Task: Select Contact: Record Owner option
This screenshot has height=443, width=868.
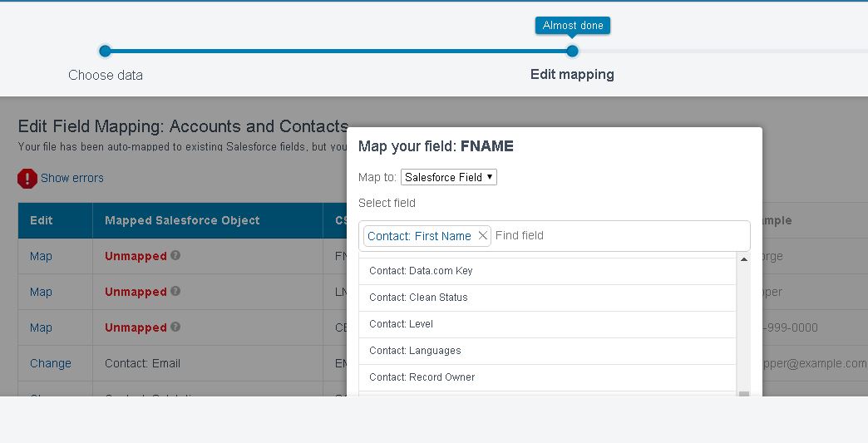Action: pyautogui.click(x=422, y=377)
